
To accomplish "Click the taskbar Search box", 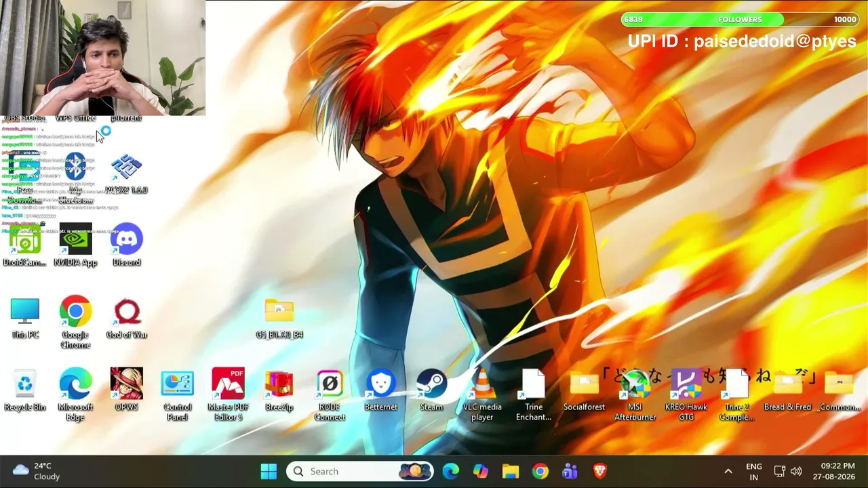I will pos(359,471).
